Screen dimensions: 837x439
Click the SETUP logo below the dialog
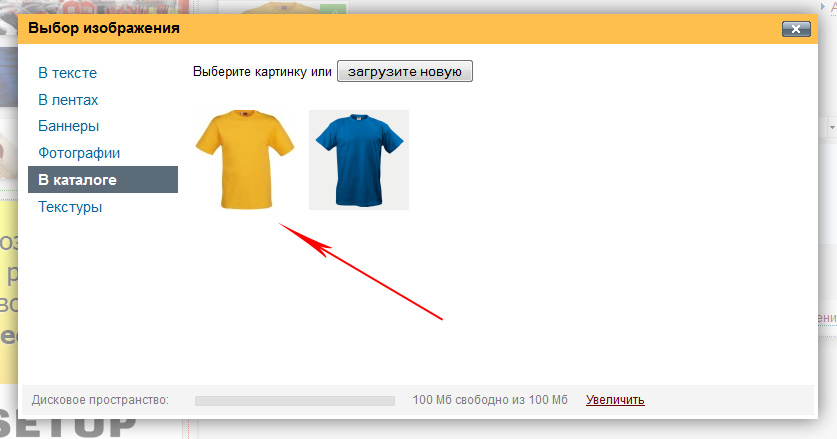pos(80,426)
